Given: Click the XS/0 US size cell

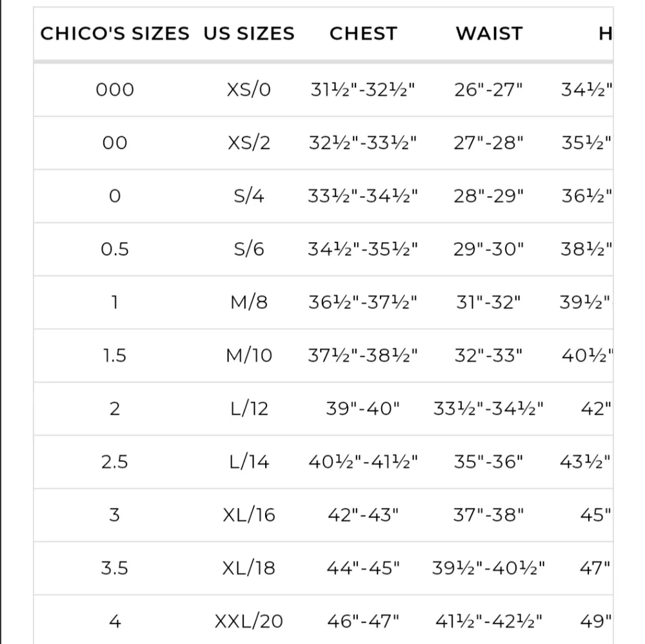Looking at the screenshot, I should point(249,90).
